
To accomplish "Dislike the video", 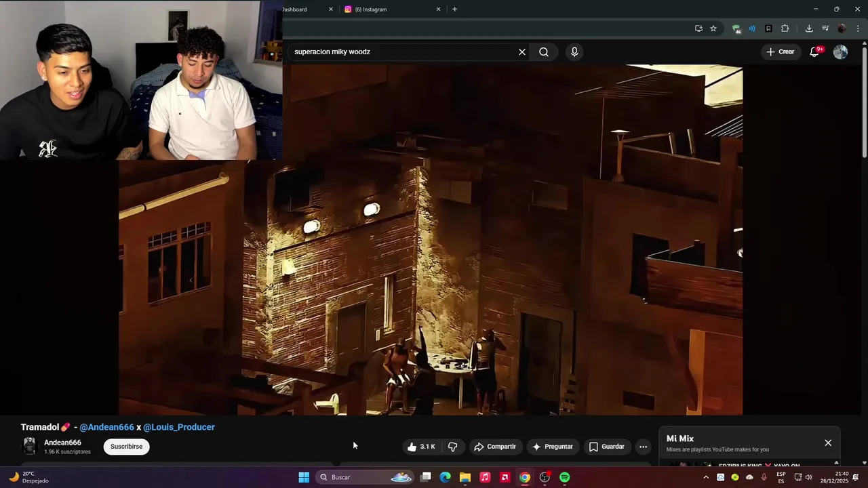I will pyautogui.click(x=453, y=447).
